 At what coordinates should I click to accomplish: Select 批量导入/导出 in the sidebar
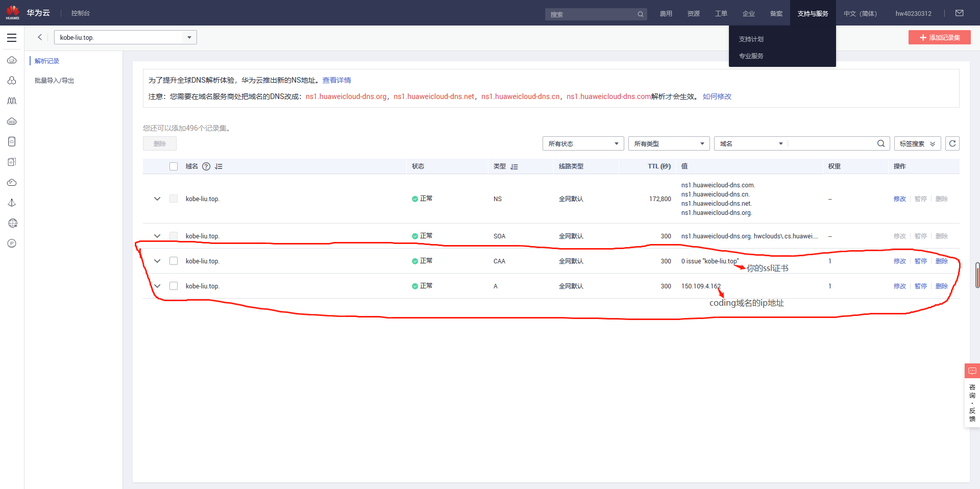coord(54,81)
